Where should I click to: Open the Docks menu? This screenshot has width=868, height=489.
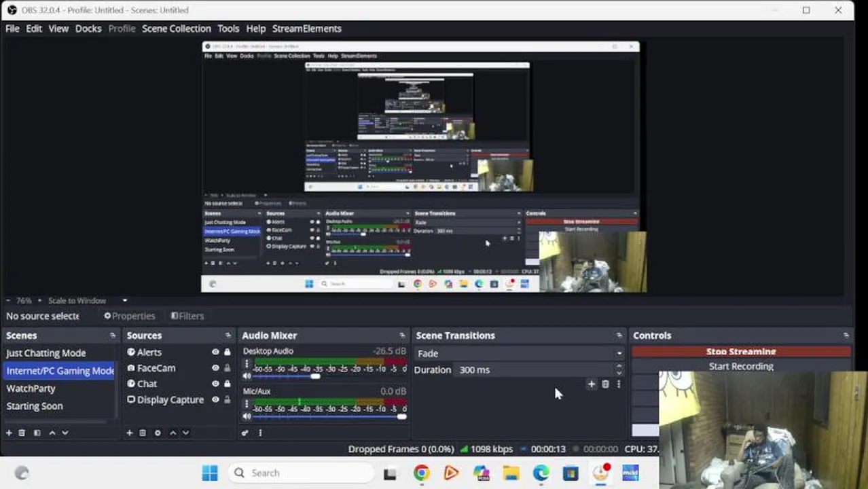click(x=88, y=29)
